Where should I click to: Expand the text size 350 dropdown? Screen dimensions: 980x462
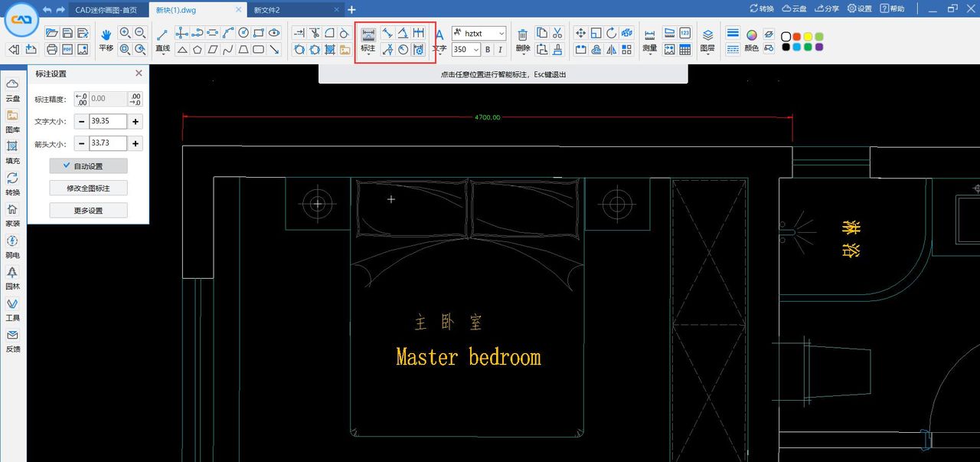pos(475,50)
